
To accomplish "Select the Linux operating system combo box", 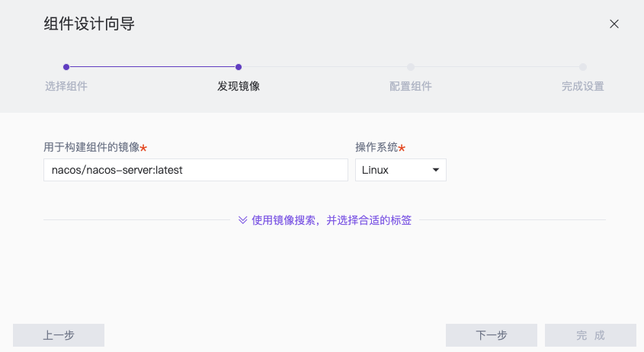I will click(400, 170).
